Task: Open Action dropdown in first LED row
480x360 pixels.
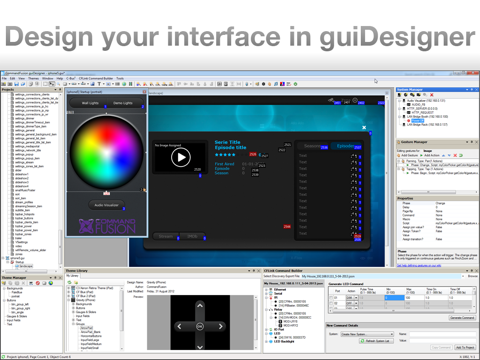Action: (x=352, y=298)
